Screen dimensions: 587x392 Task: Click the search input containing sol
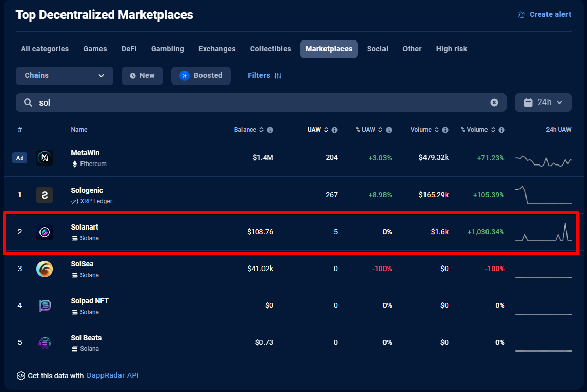(256, 102)
